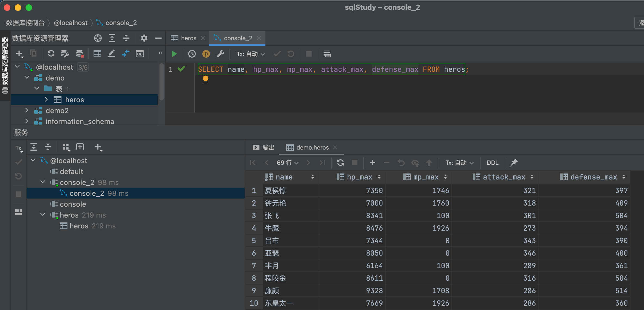Open table editor grid icon
644x310 pixels.
pyautogui.click(x=97, y=53)
